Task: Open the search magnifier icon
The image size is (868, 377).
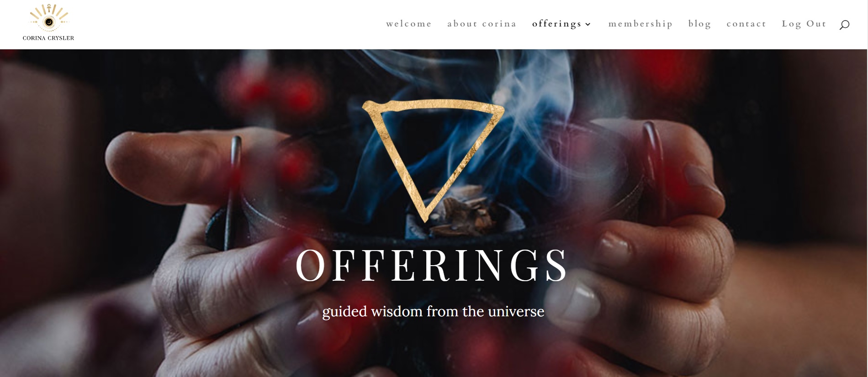Action: click(x=844, y=25)
